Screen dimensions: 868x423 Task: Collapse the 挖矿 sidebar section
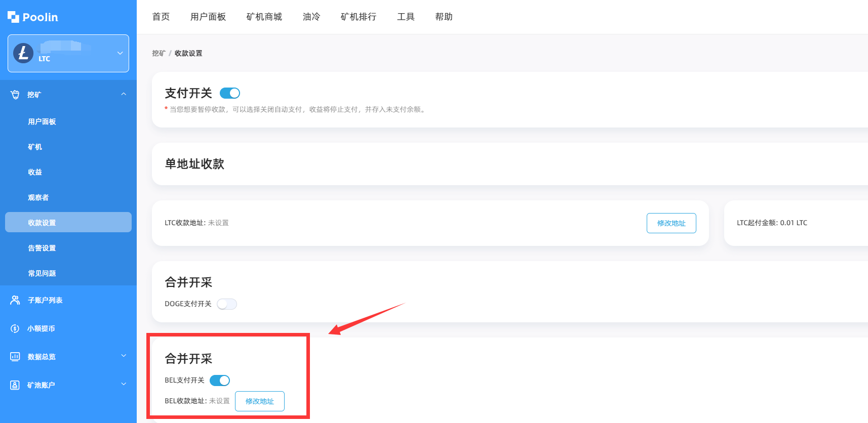[124, 95]
